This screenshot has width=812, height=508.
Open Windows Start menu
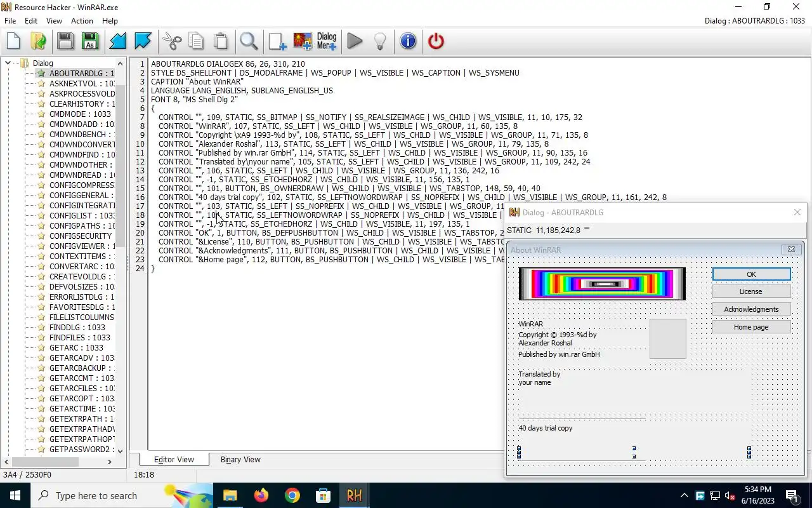[15, 495]
